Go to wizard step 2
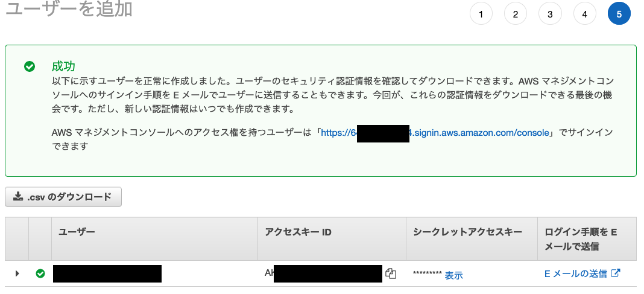The height and width of the screenshot is (294, 644). point(516,15)
